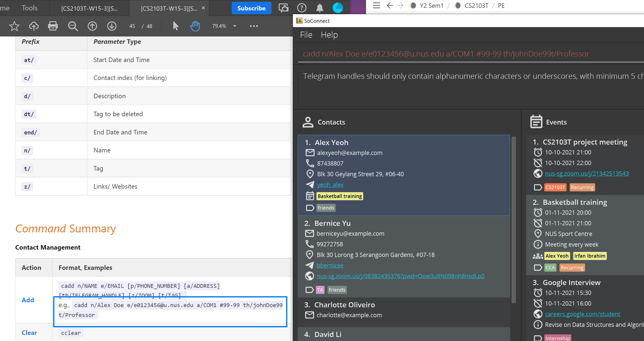This screenshot has width=644, height=341.
Task: Activate the hand pan tool
Action: 195,26
